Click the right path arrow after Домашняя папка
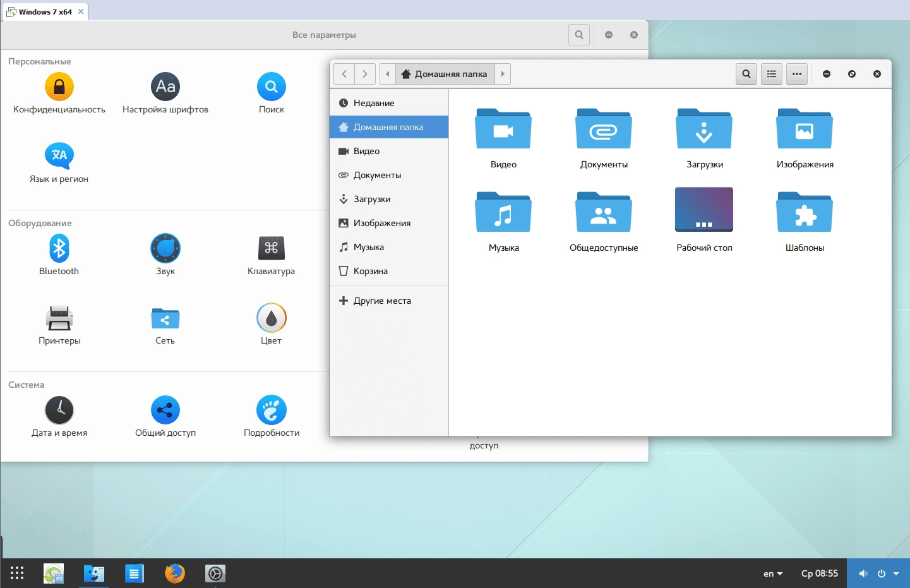 pos(503,74)
